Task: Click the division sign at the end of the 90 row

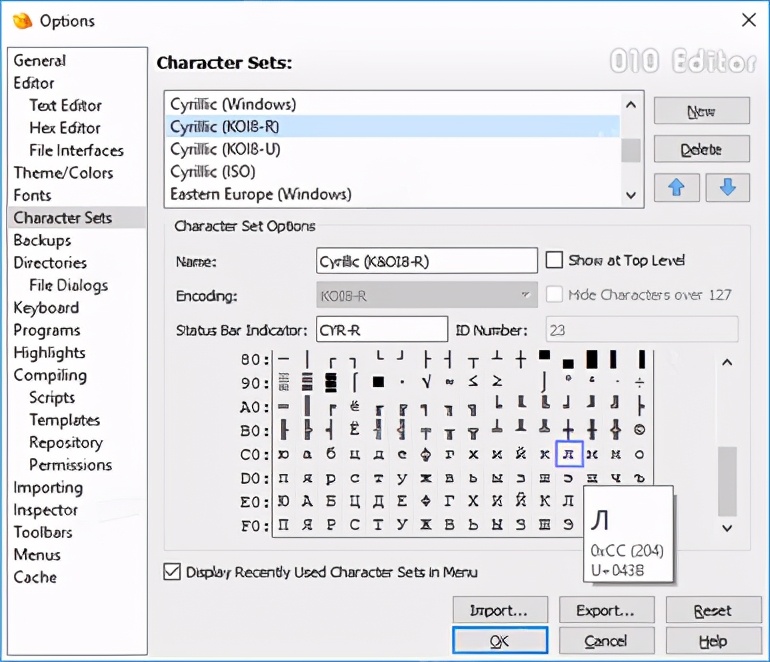Action: pos(639,382)
